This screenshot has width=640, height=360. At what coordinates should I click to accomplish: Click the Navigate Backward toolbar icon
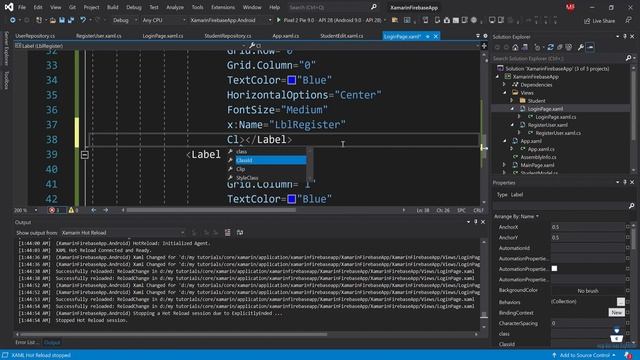(13, 20)
